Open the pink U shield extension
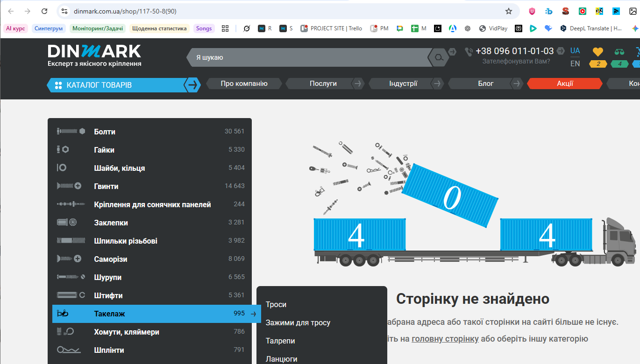The height and width of the screenshot is (364, 640). (x=532, y=11)
